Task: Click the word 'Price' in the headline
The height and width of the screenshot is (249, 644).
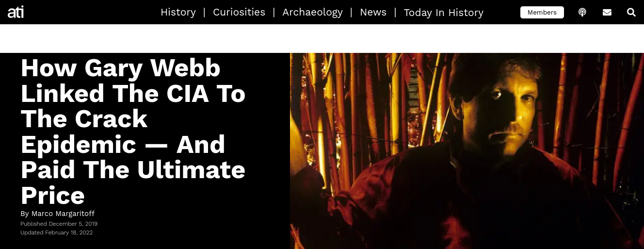Action: (53, 196)
